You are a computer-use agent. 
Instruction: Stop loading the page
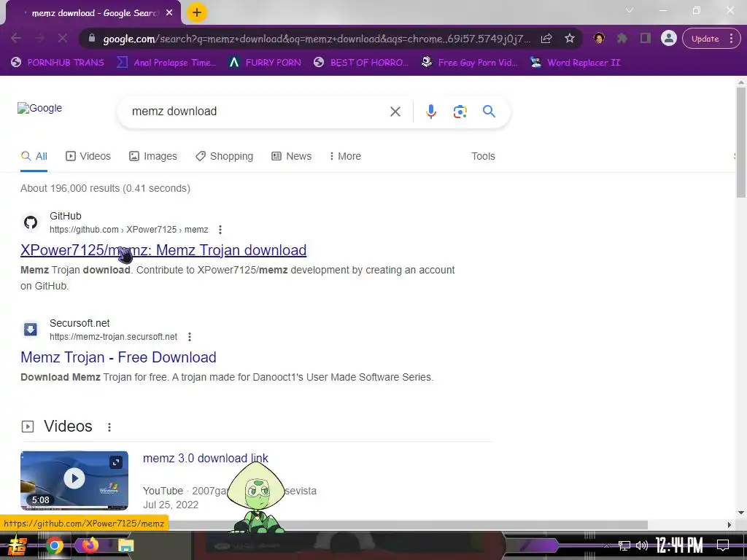(x=63, y=38)
